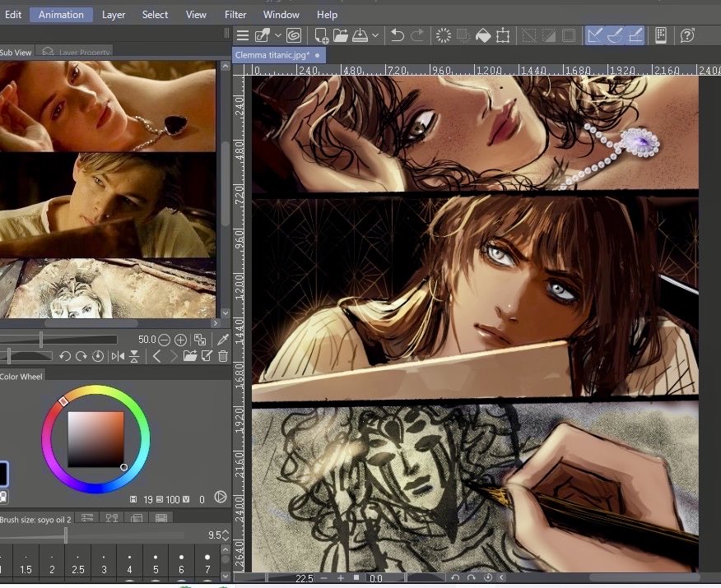Open Clip Studio launcher spiral icon
The image size is (721, 588).
tap(294, 35)
